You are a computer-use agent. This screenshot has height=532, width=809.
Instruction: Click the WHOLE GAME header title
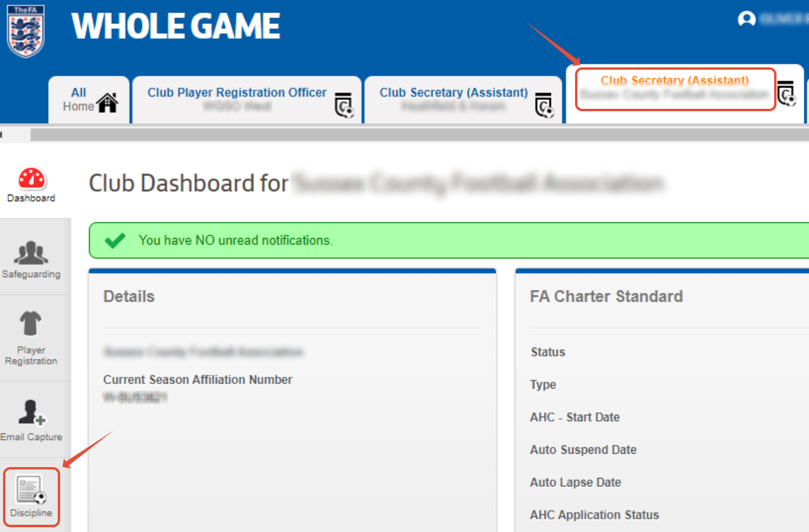176,26
